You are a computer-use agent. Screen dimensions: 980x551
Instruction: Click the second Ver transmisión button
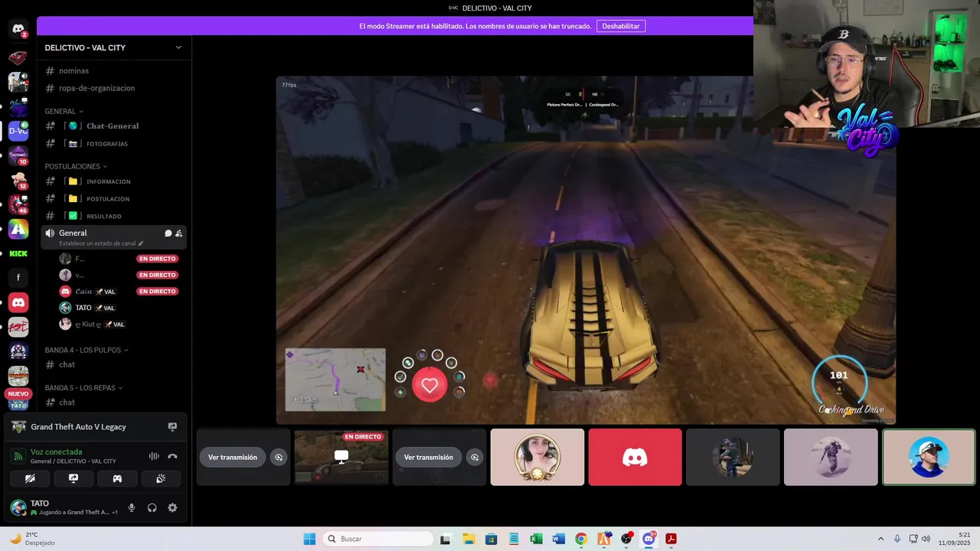pyautogui.click(x=429, y=457)
